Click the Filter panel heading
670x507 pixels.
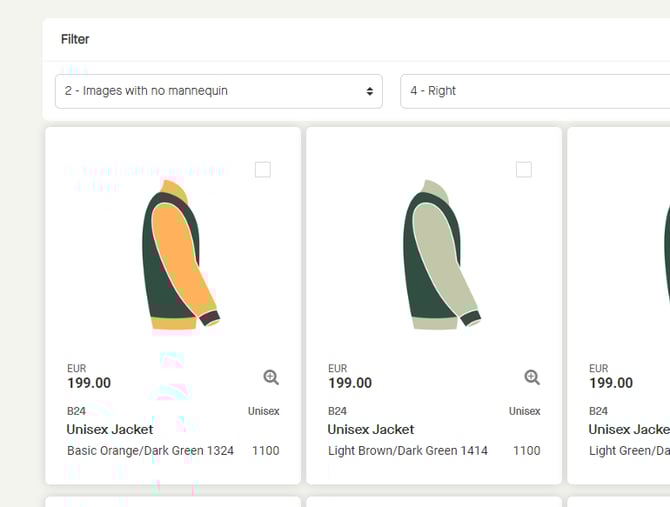[75, 39]
